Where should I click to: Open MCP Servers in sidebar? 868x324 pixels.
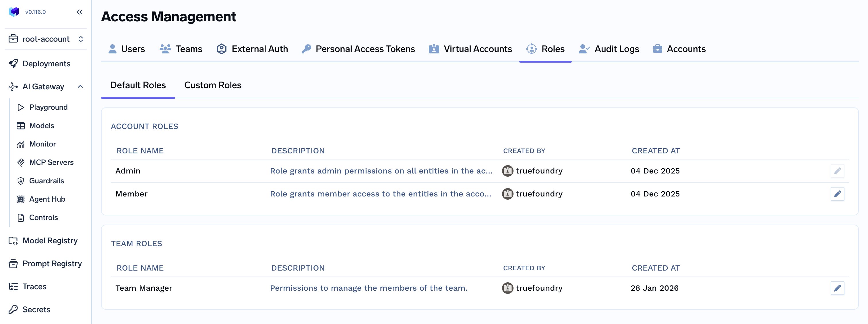click(x=51, y=162)
